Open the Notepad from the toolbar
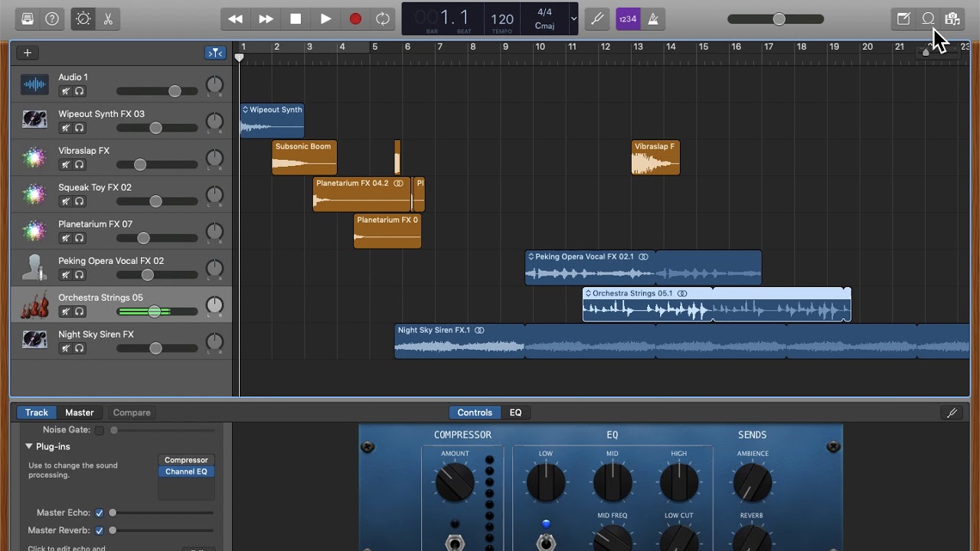Screen dimensions: 980x551 [x=903, y=19]
